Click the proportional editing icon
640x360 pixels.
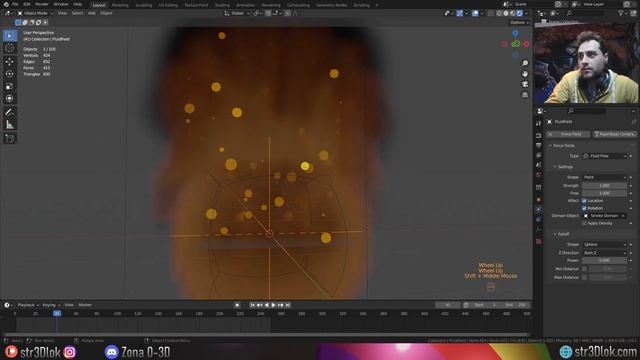[x=288, y=13]
